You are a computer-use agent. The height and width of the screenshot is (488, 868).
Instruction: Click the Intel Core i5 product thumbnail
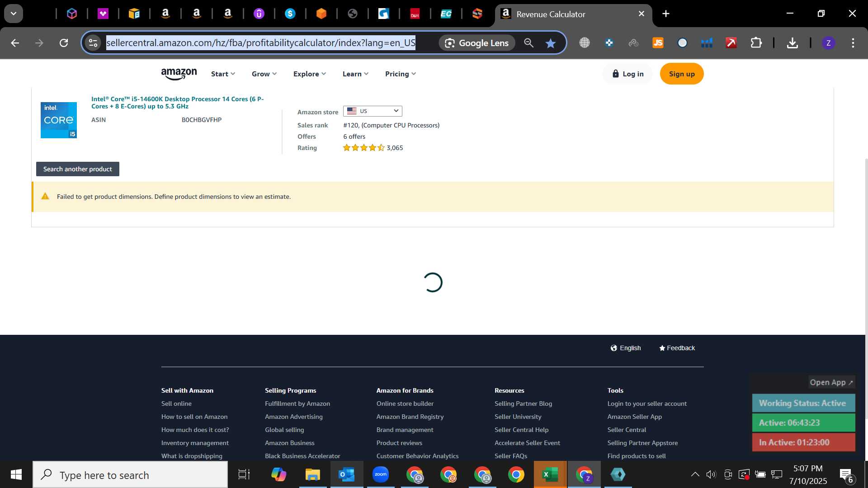point(59,120)
